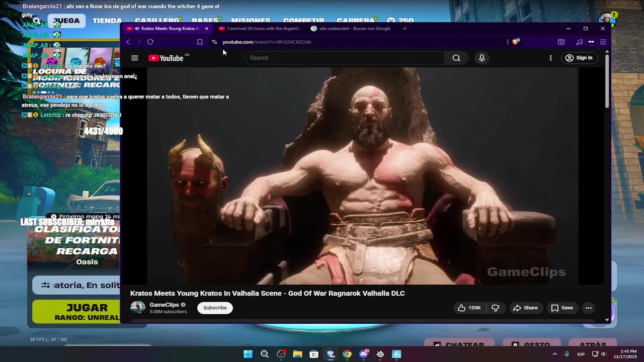The width and height of the screenshot is (644, 362).
Task: Open File Explorer from taskbar
Action: [297, 354]
